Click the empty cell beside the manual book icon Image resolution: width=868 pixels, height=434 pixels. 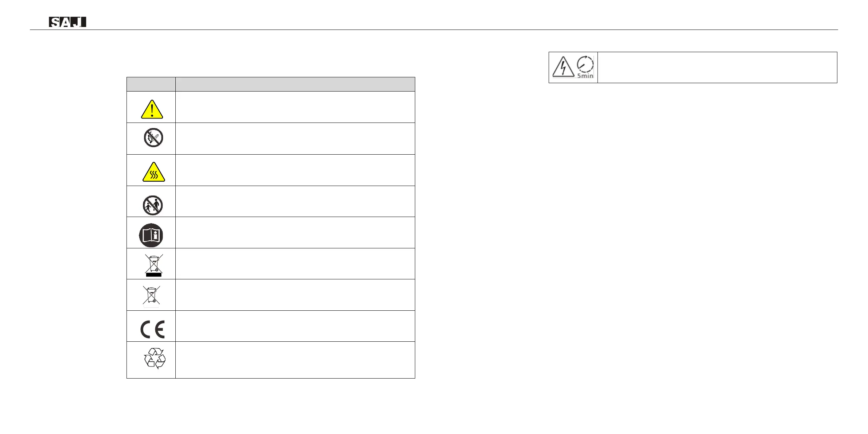point(295,233)
